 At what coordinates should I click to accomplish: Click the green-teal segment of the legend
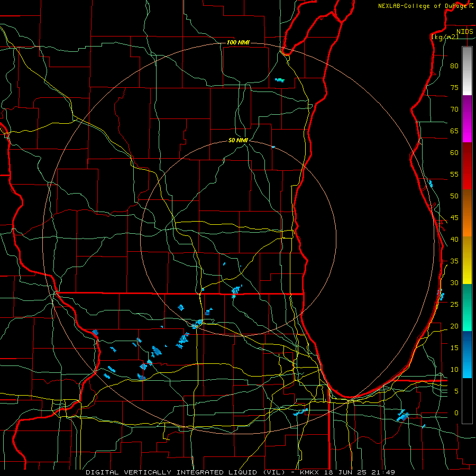(467, 307)
